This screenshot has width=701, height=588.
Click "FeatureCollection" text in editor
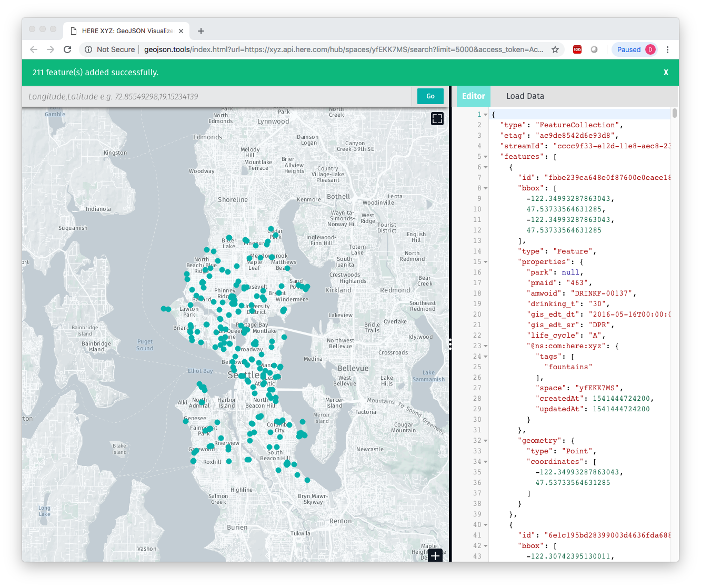coord(577,125)
